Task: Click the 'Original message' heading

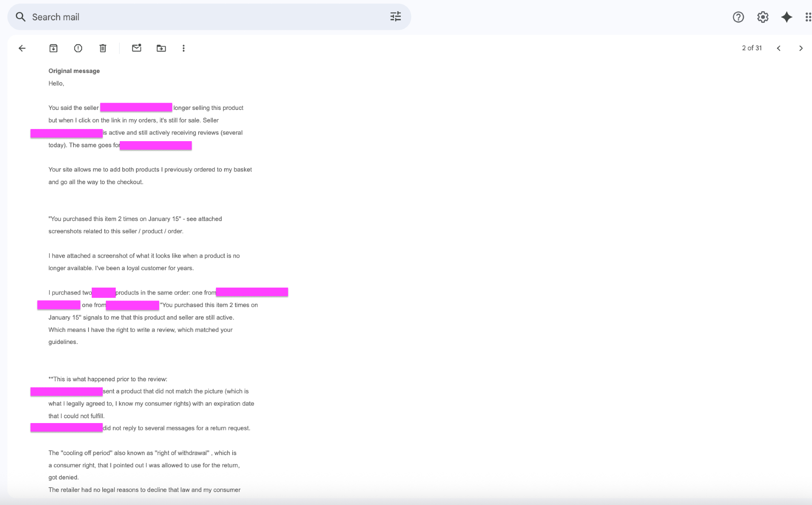Action: pos(74,71)
